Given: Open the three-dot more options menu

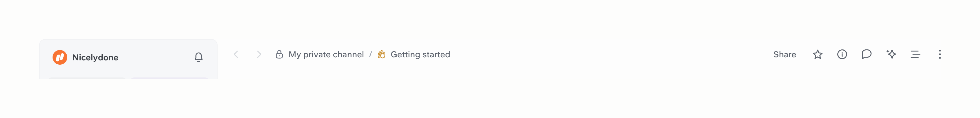Looking at the screenshot, I should [940, 54].
